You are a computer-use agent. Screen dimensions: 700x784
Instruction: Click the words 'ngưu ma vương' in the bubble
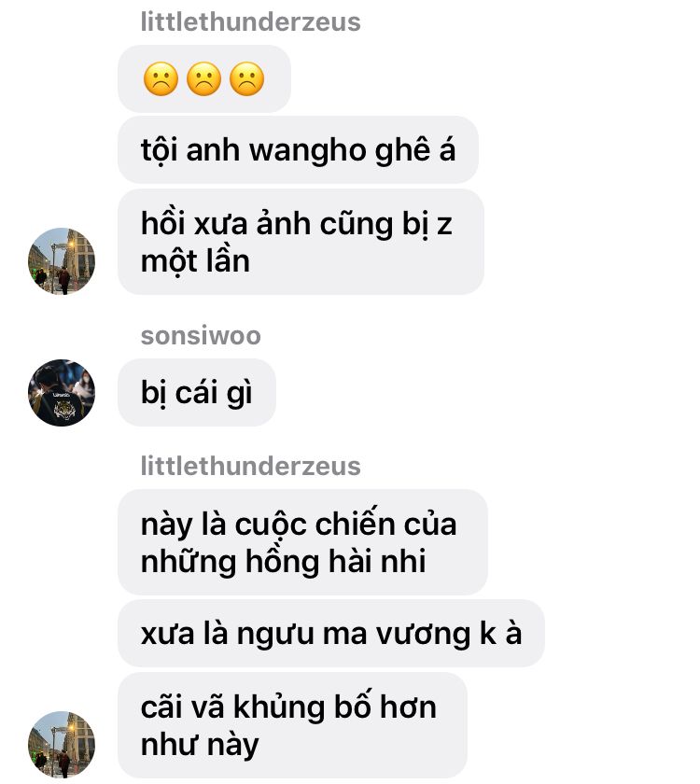pyautogui.click(x=354, y=635)
